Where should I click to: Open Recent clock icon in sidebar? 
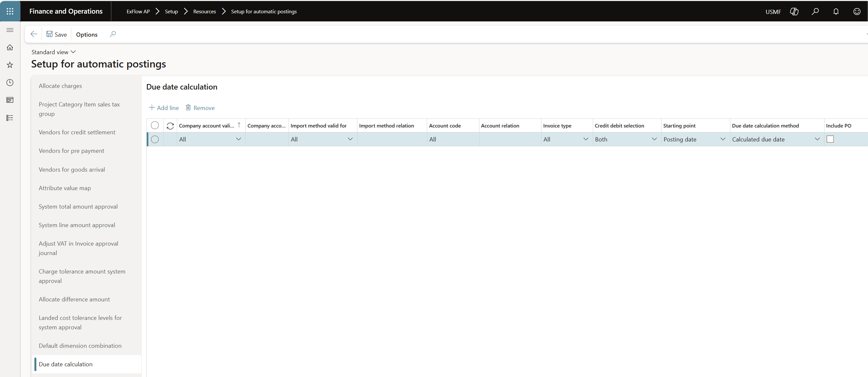(10, 82)
